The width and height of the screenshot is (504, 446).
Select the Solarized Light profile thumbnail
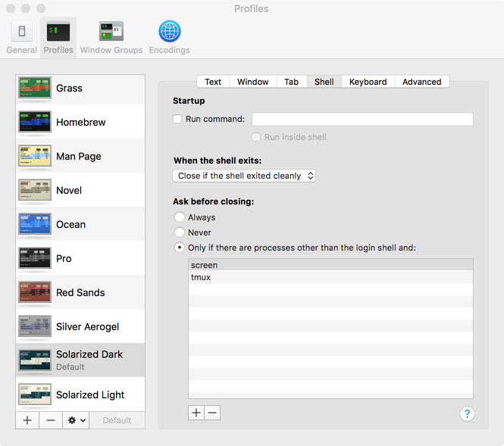click(35, 394)
